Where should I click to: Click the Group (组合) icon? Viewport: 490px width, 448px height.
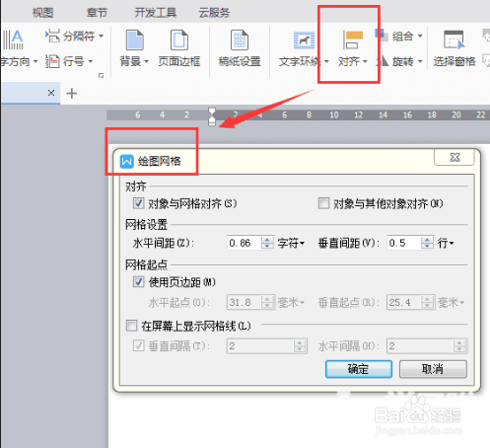tap(381, 35)
